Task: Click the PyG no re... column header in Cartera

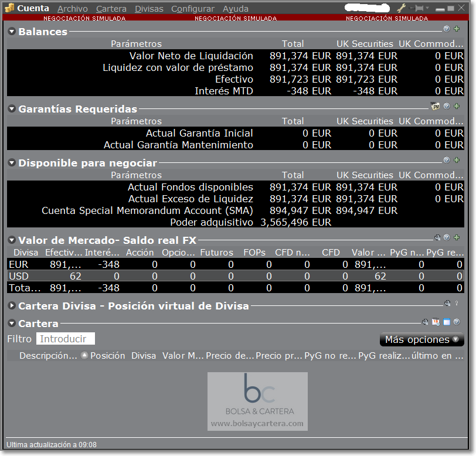Action: pos(330,356)
